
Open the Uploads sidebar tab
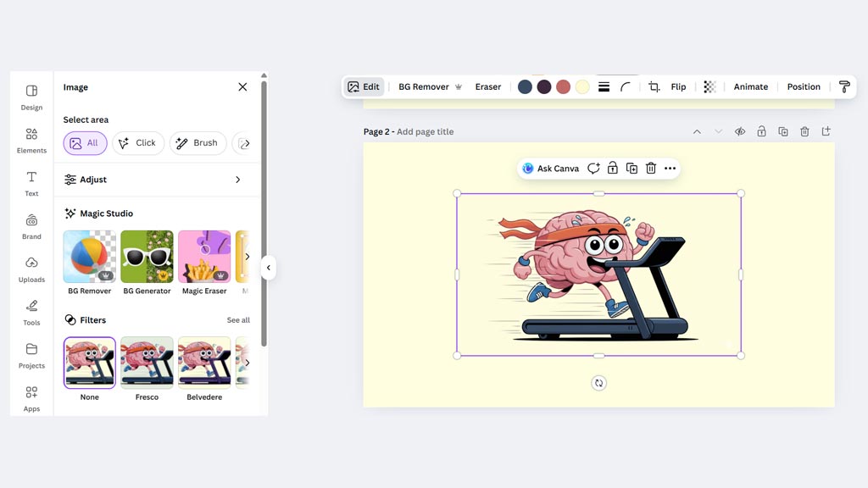click(x=31, y=270)
